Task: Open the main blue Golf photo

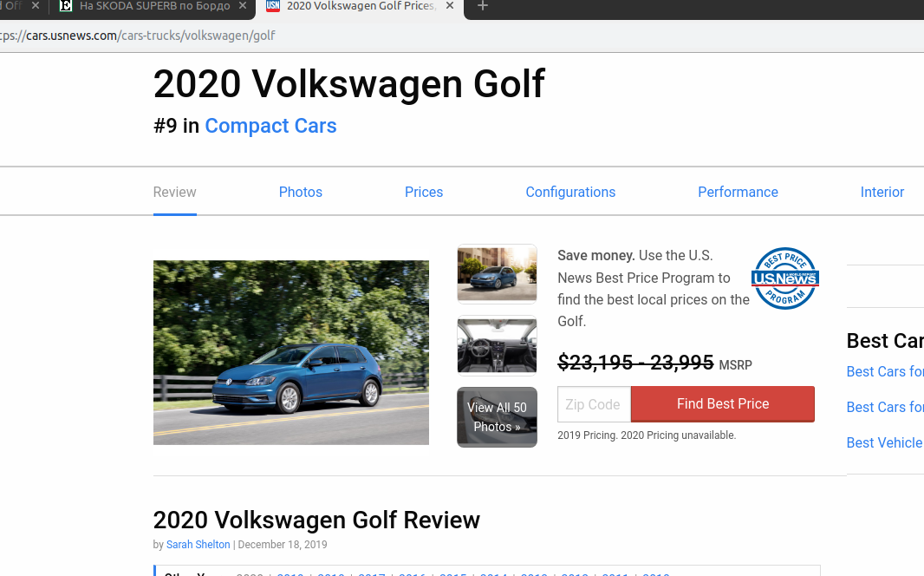Action: [290, 352]
